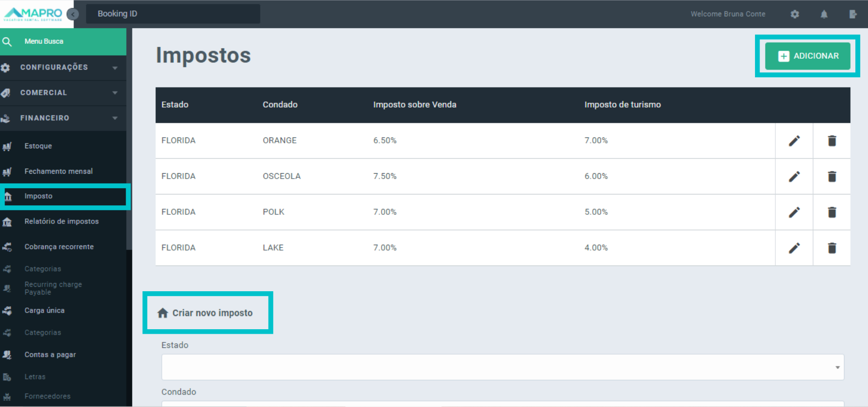Open Contas a pagar in sidebar

coord(50,355)
